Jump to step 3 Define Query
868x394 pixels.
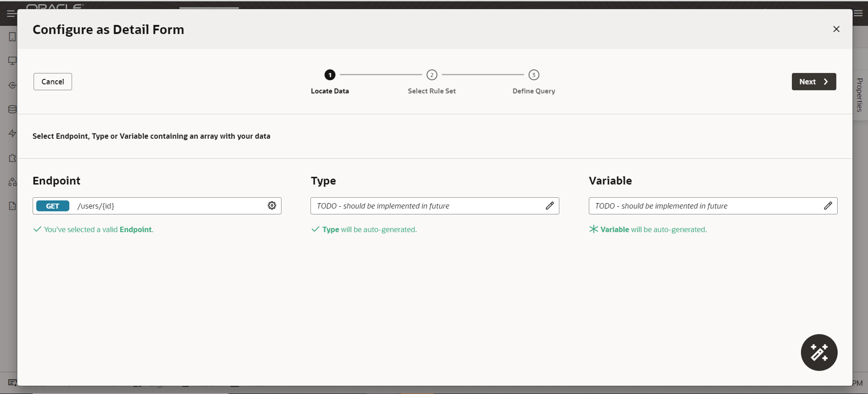533,75
